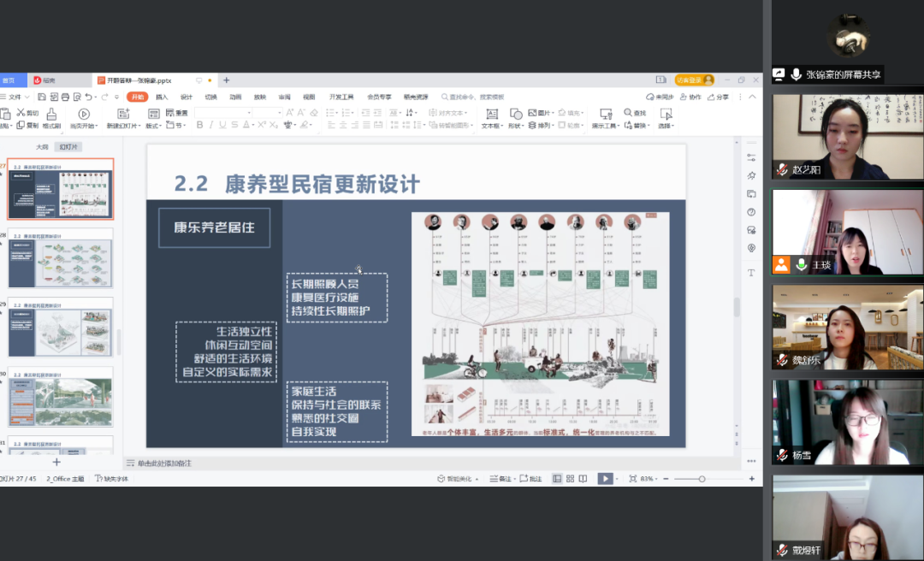This screenshot has width=924, height=561.
Task: Toggle bold text formatting
Action: coord(199,125)
